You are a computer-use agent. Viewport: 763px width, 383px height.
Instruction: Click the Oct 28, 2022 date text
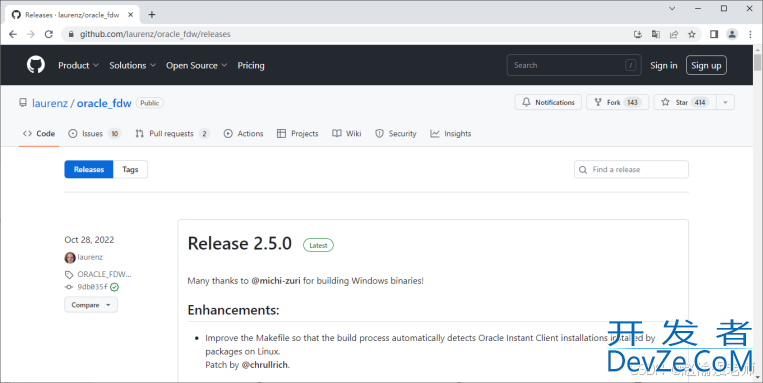pyautogui.click(x=89, y=240)
